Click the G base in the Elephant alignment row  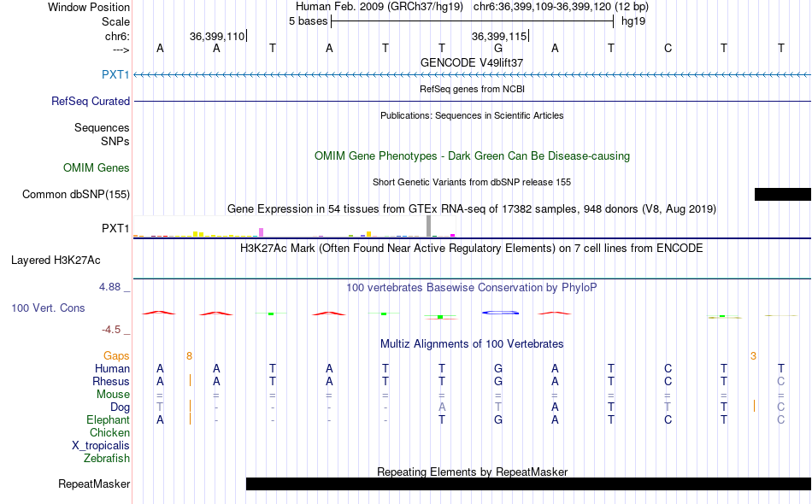pyautogui.click(x=498, y=419)
